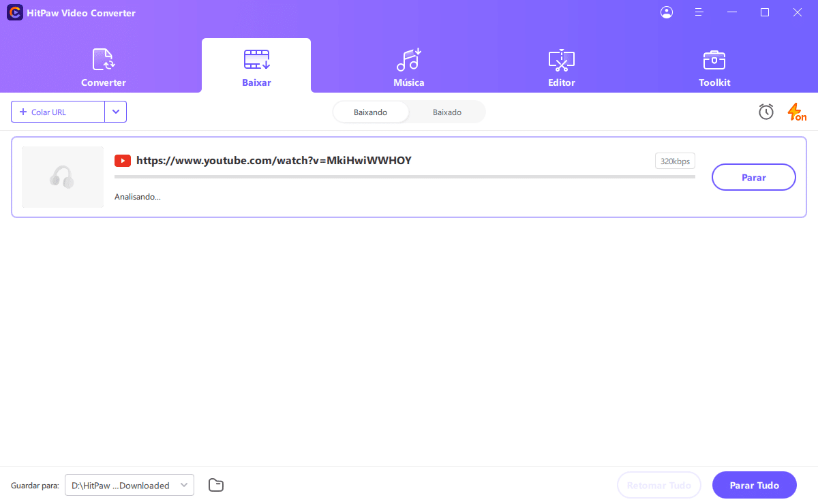Open the Guardar para folder dropdown
Screen dimensions: 818x504
(x=130, y=486)
